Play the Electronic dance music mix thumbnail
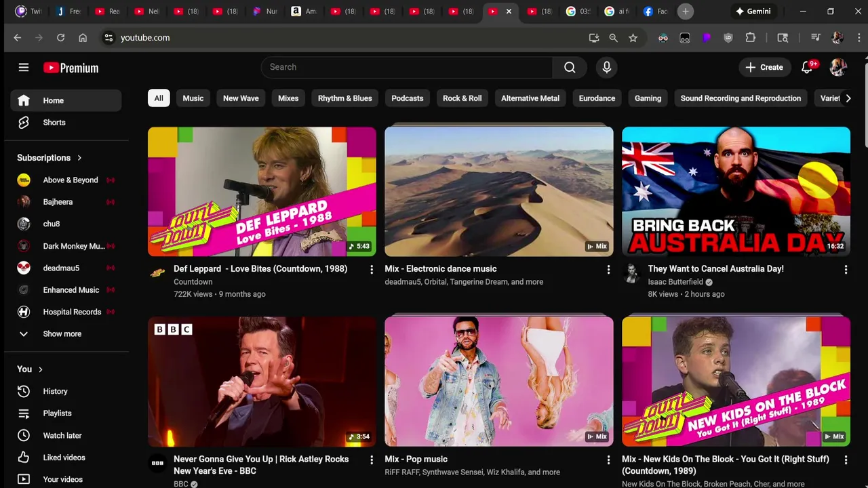This screenshot has width=868, height=488. pyautogui.click(x=499, y=192)
